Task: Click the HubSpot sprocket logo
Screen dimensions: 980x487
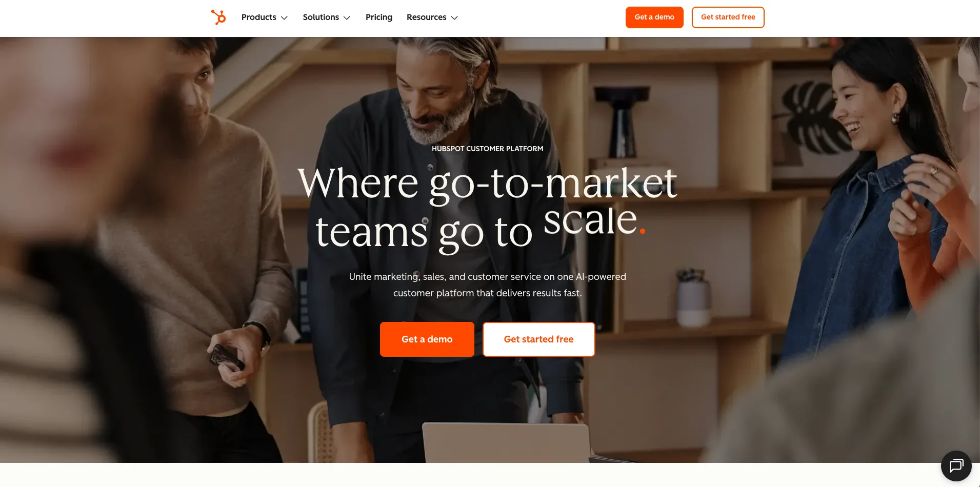Action: tap(218, 17)
